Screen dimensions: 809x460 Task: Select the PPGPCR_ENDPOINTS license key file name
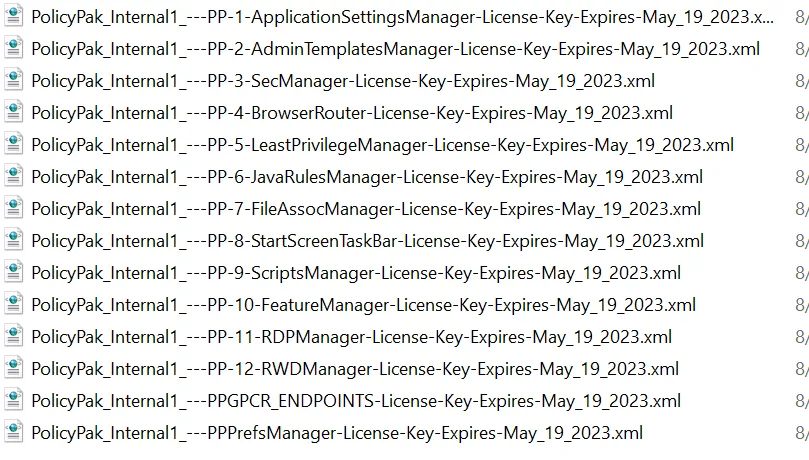pos(356,401)
